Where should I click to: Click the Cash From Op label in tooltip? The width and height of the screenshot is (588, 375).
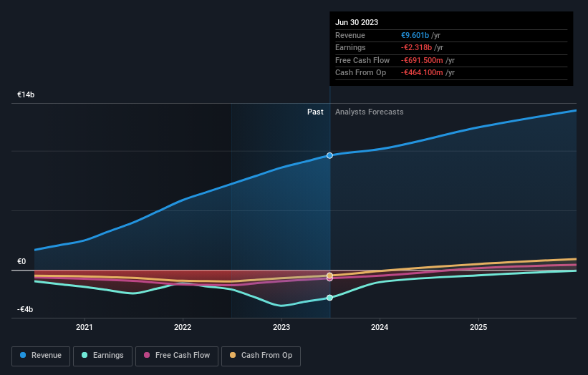click(x=360, y=73)
